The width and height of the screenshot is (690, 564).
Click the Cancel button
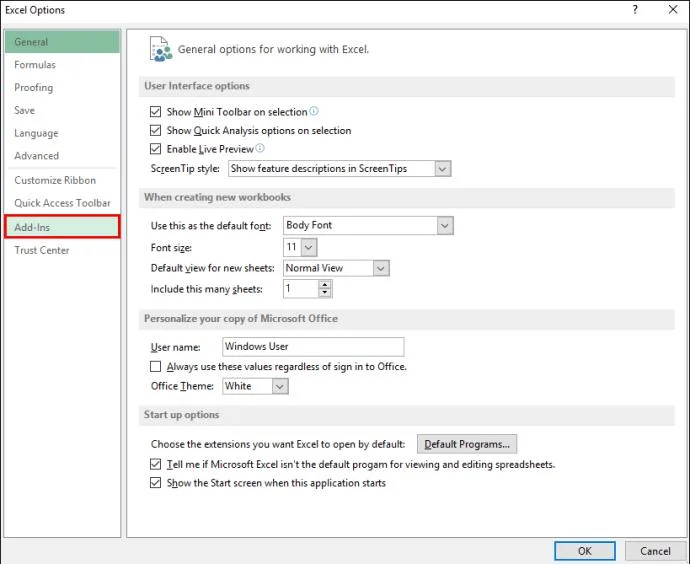(x=655, y=551)
